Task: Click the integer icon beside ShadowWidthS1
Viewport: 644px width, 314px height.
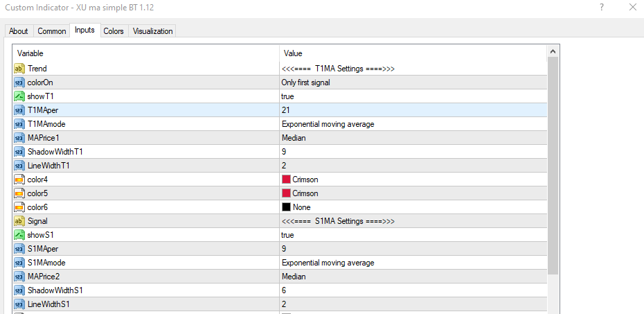Action: click(19, 290)
